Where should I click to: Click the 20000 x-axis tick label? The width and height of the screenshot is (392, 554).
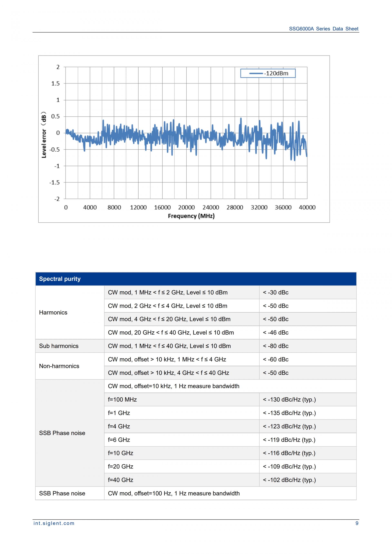[x=186, y=208]
